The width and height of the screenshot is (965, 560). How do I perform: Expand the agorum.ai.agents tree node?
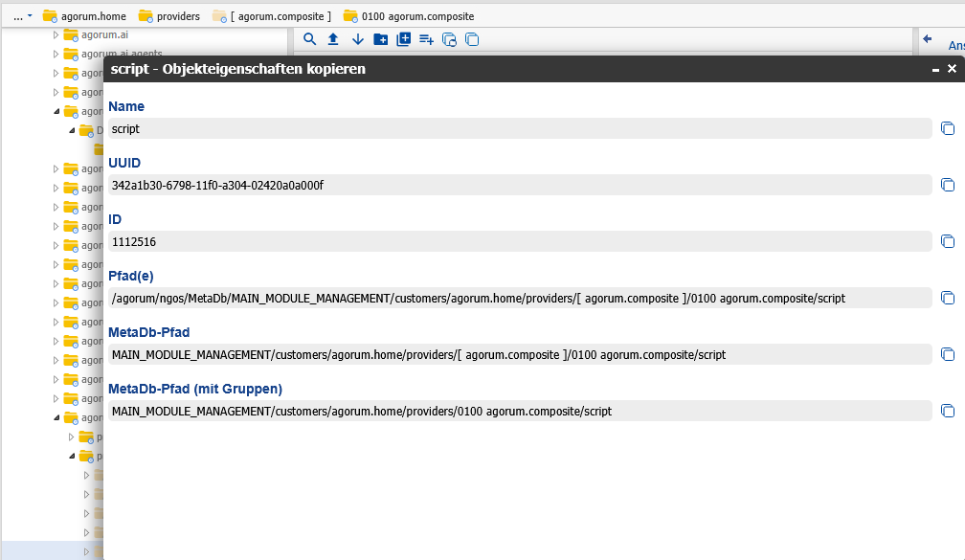56,54
